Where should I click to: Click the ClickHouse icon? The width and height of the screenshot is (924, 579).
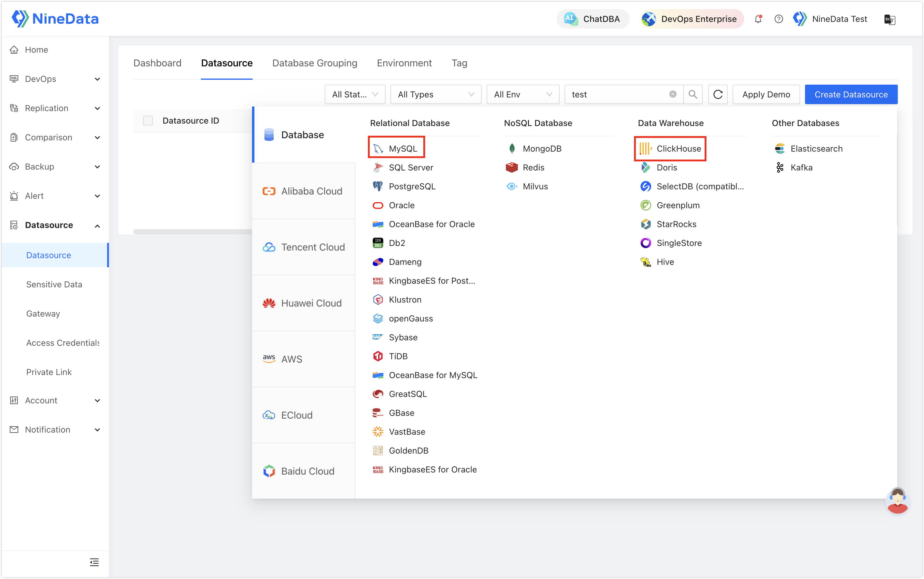point(646,149)
